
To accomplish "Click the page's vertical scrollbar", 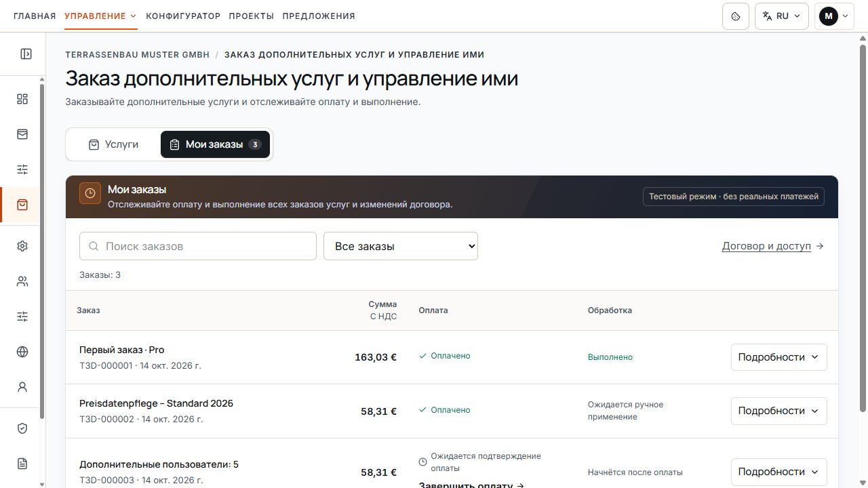I will click(863, 228).
